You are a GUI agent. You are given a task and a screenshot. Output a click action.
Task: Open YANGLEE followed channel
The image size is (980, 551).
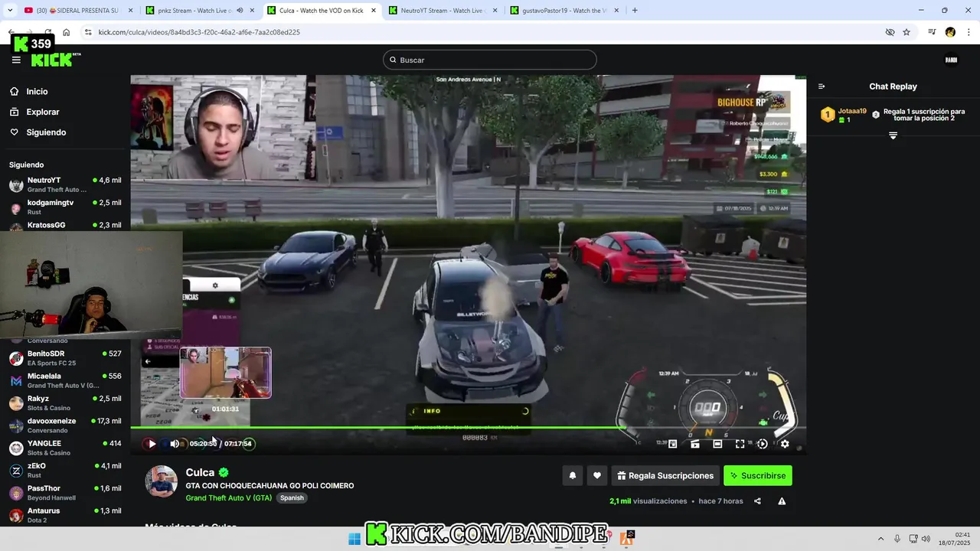pyautogui.click(x=65, y=448)
